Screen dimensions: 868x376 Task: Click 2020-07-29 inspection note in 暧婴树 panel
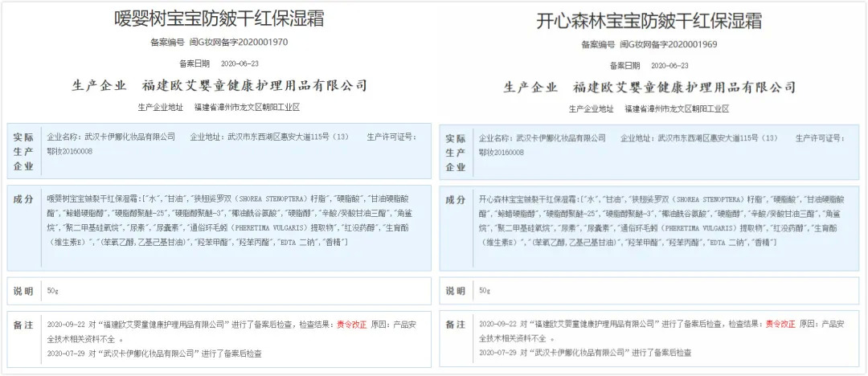(x=154, y=354)
